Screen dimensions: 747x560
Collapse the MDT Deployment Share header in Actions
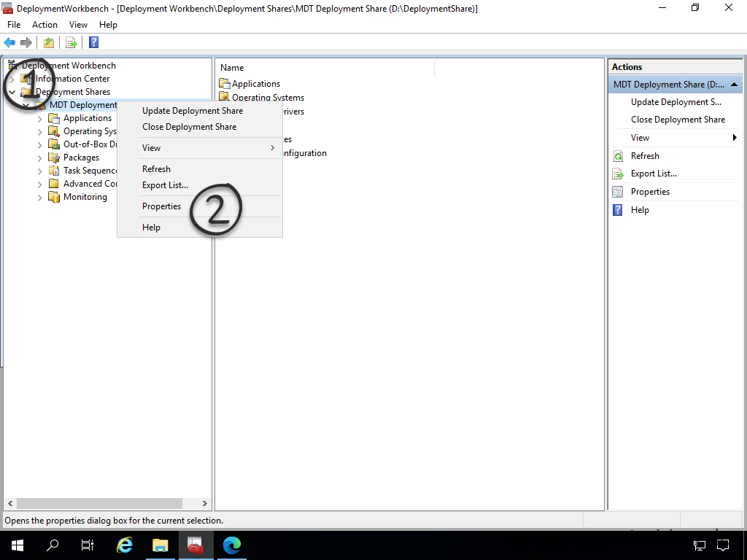pos(734,85)
